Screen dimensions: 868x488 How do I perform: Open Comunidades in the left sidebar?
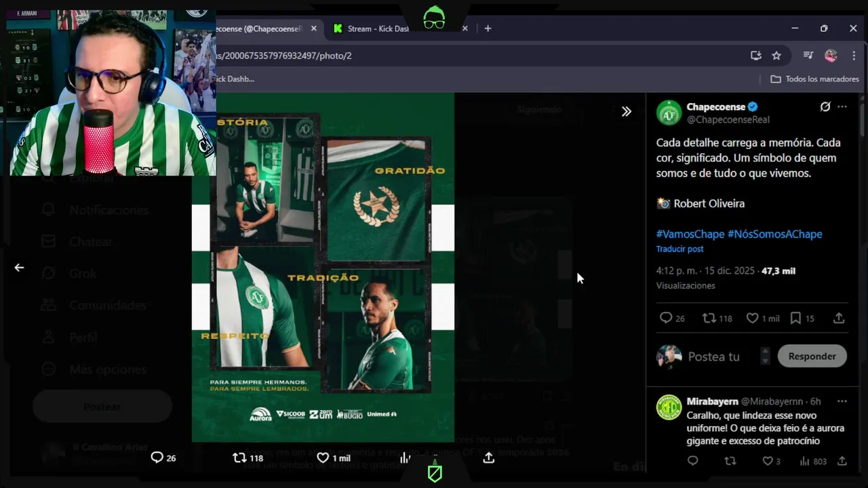click(x=94, y=306)
